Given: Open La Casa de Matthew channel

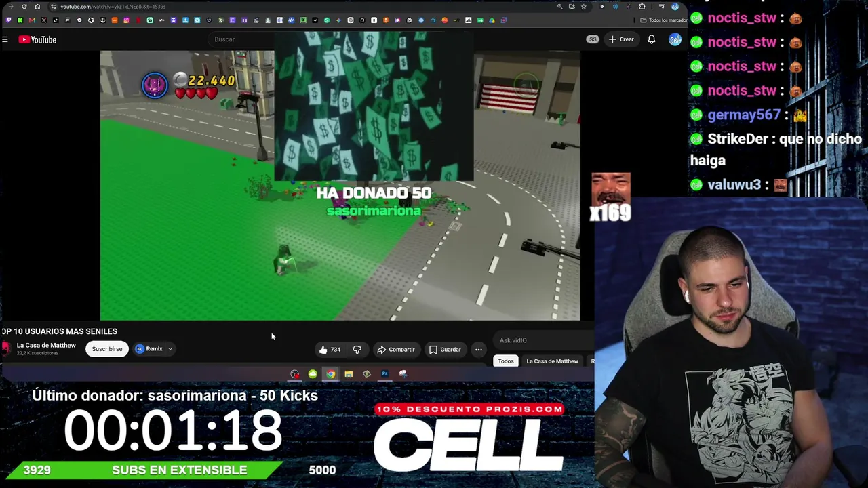Looking at the screenshot, I should (46, 346).
